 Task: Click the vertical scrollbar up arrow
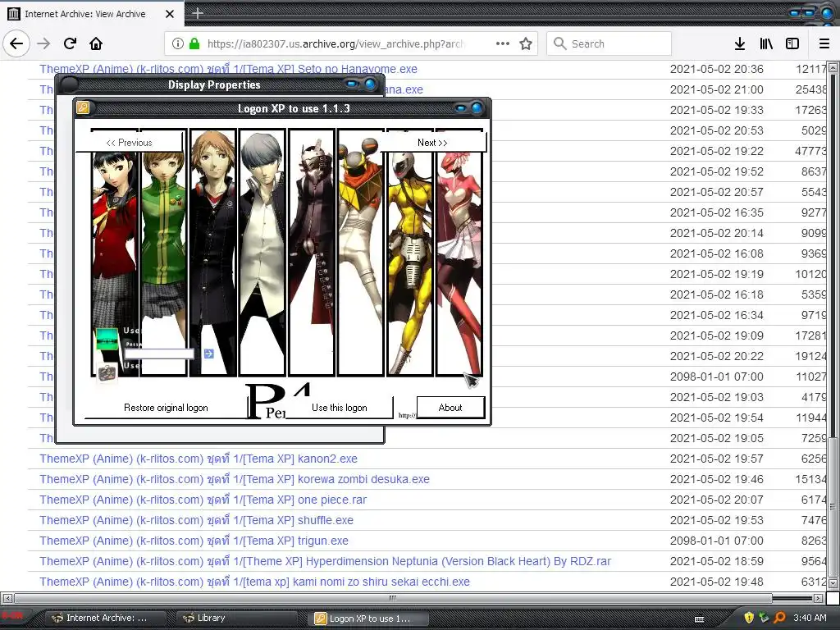pyautogui.click(x=833, y=67)
